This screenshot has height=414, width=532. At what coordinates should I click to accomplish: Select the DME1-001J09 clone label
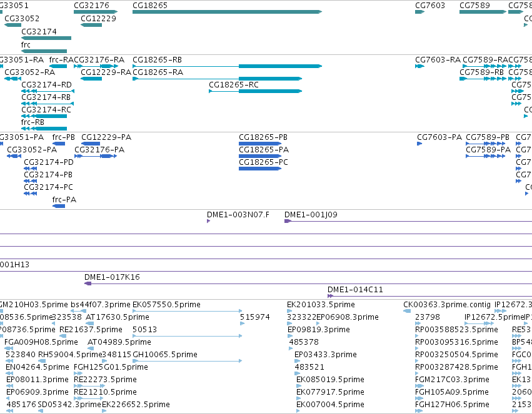coord(311,215)
